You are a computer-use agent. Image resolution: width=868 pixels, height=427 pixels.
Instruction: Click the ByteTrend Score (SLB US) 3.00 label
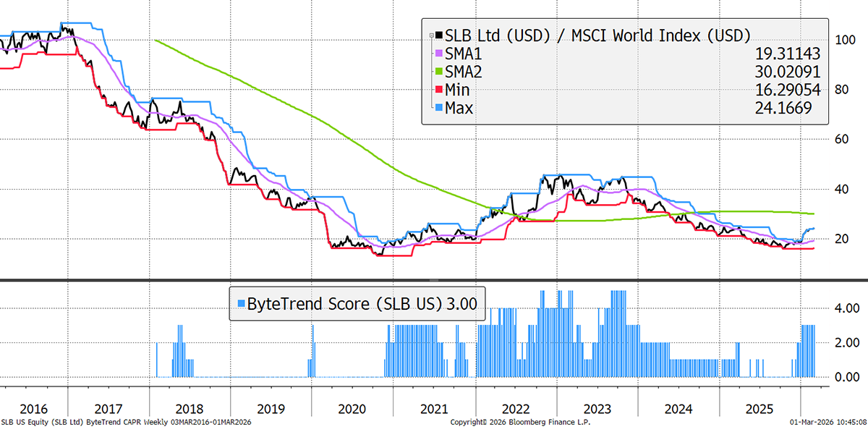(x=362, y=304)
